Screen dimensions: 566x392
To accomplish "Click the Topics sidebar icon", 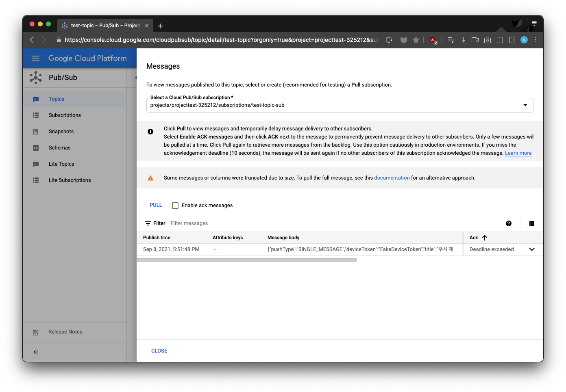I will click(x=36, y=99).
